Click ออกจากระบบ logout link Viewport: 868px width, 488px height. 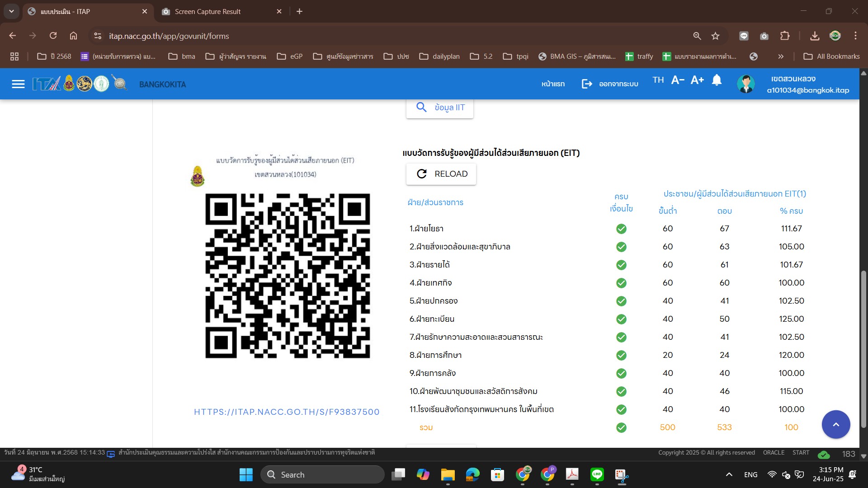click(x=610, y=84)
